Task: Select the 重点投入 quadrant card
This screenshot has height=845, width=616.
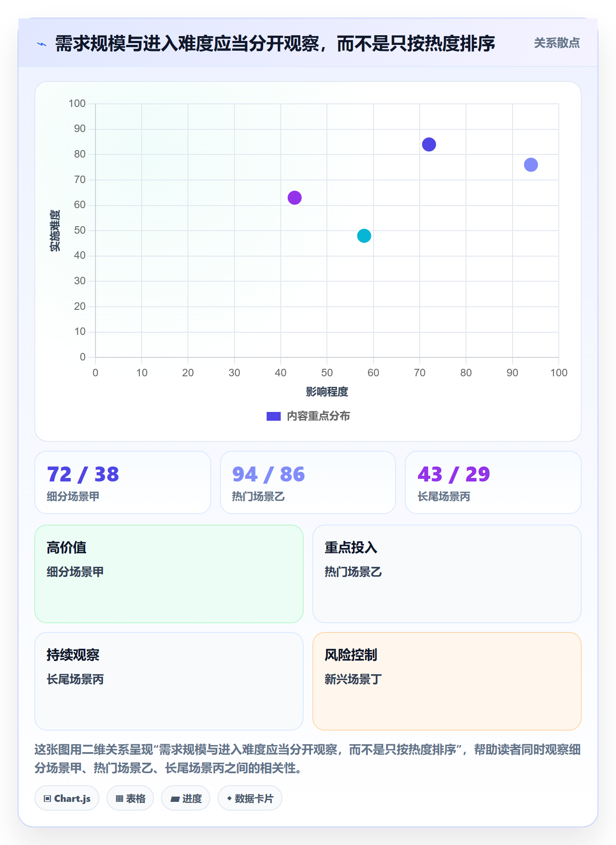Action: pyautogui.click(x=447, y=574)
